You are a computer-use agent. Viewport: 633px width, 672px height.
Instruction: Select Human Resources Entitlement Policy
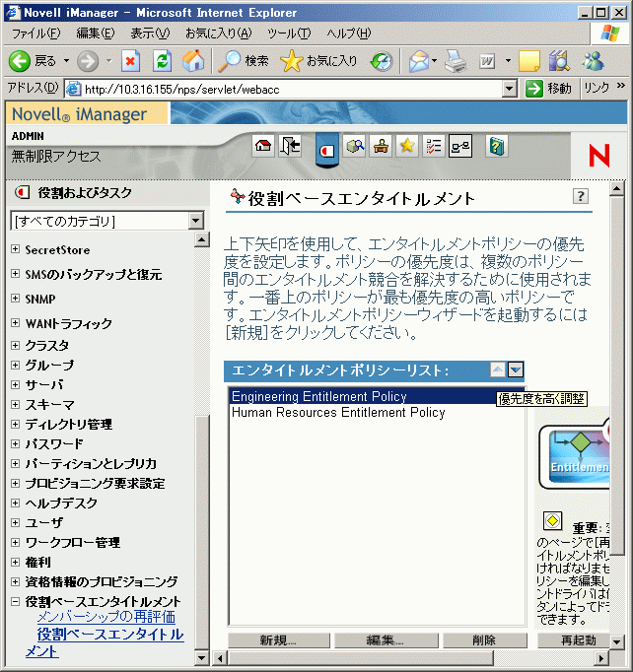[x=337, y=413]
